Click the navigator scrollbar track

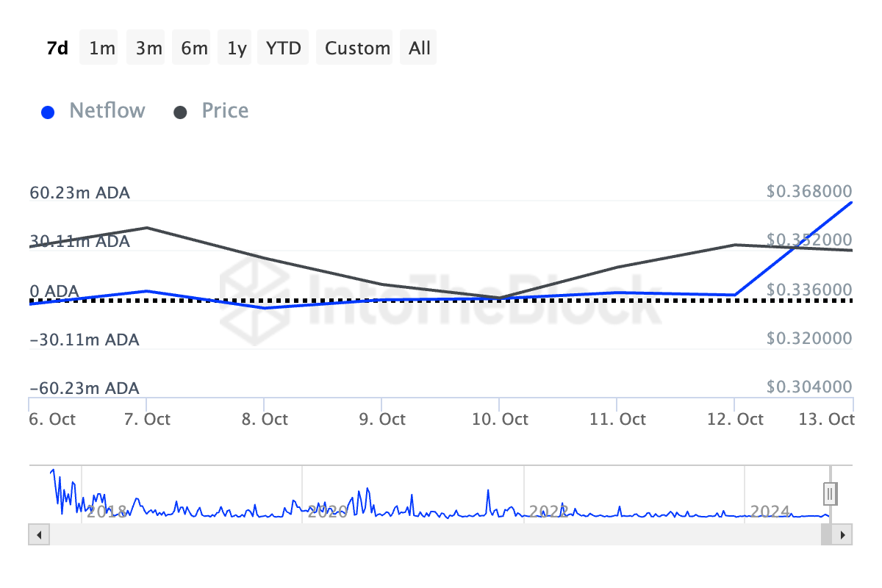click(x=441, y=535)
